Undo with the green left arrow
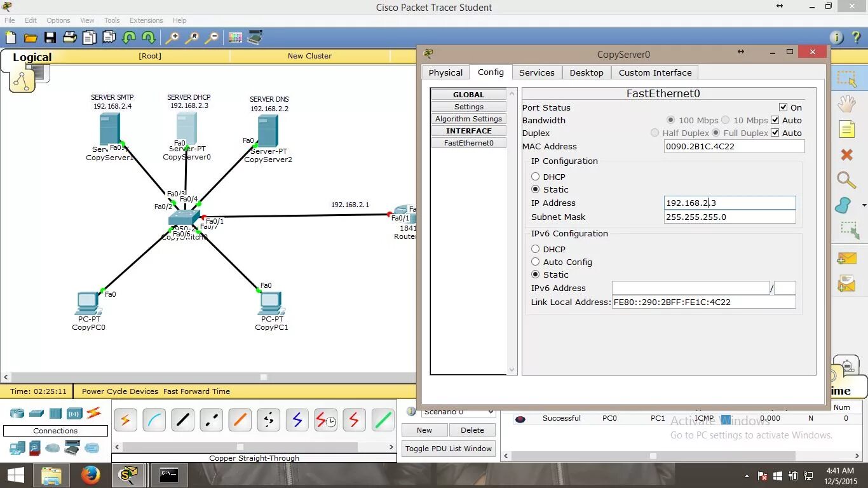This screenshot has width=868, height=488. 129,37
